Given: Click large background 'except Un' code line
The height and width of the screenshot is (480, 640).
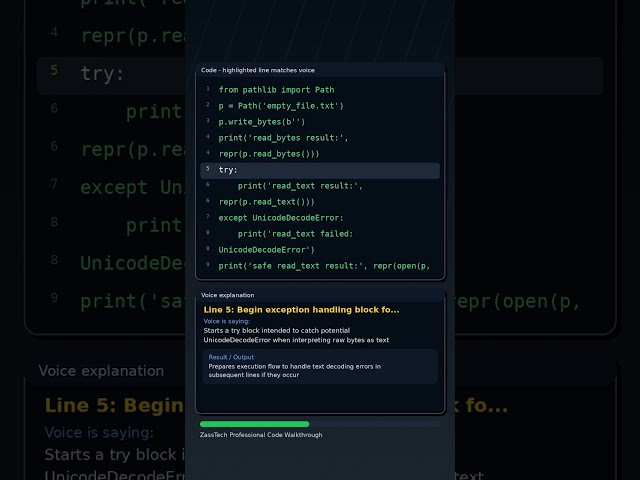Looking at the screenshot, I should (x=132, y=188).
